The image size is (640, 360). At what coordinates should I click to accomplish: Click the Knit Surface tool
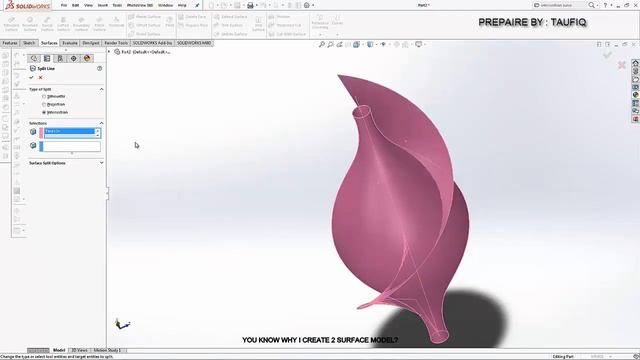click(258, 24)
